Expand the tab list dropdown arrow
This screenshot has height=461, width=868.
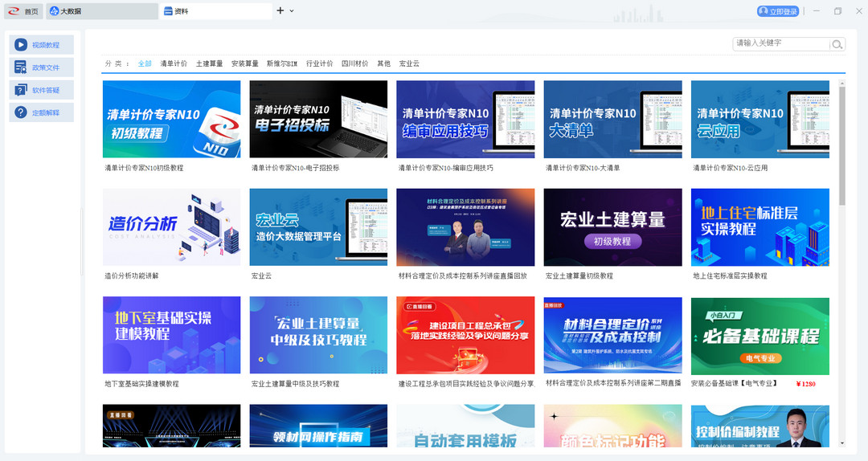292,11
